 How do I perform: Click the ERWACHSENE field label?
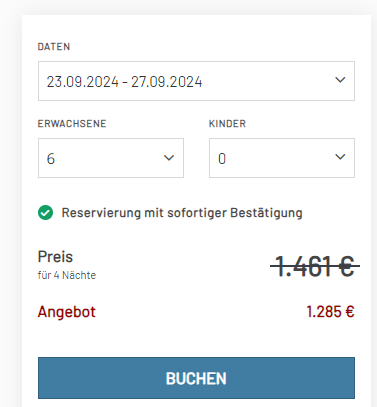coord(72,124)
